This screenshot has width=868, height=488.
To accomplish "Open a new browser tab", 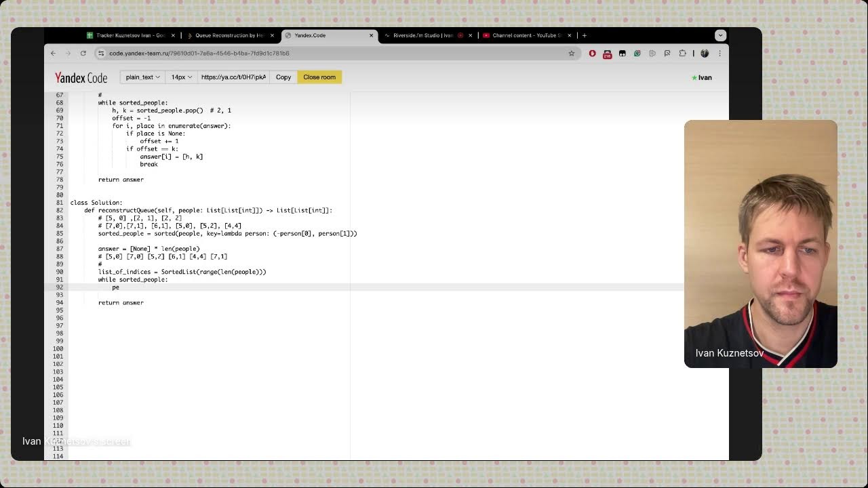I will coord(584,35).
